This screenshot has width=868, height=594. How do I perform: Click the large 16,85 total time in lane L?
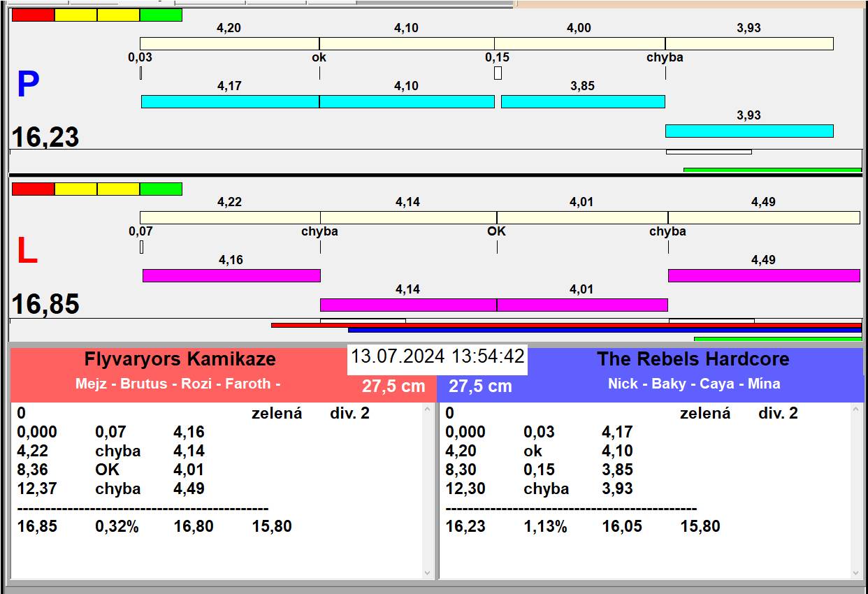(x=45, y=305)
